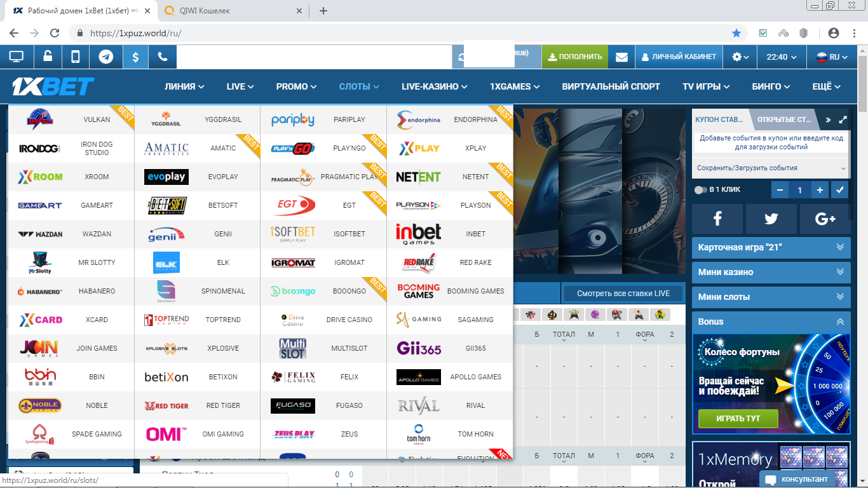Open the dollar payments icon
The height and width of the screenshot is (488, 868).
pyautogui.click(x=135, y=57)
